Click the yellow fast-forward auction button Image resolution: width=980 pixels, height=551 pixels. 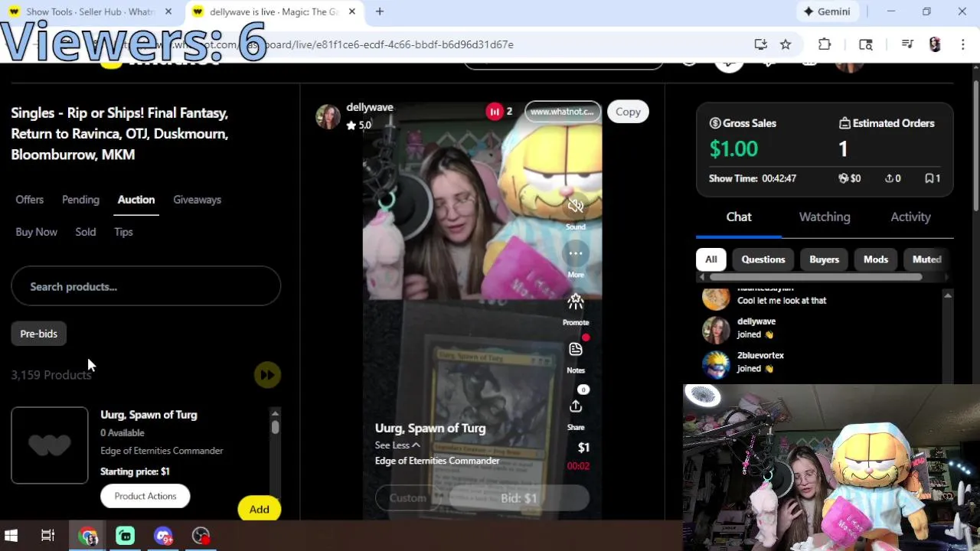pyautogui.click(x=267, y=375)
